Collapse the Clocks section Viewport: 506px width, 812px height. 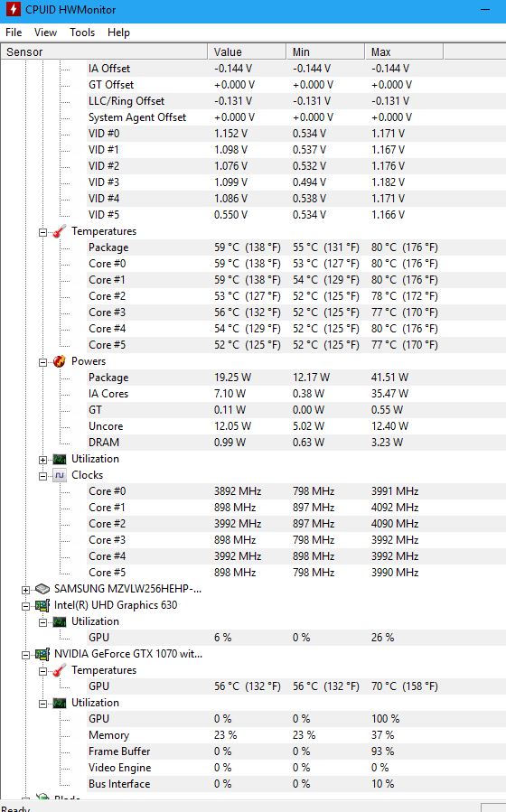tap(43, 476)
